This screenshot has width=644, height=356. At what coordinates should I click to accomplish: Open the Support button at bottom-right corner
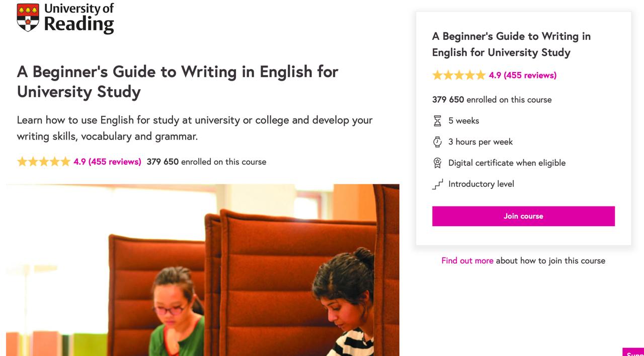634,352
